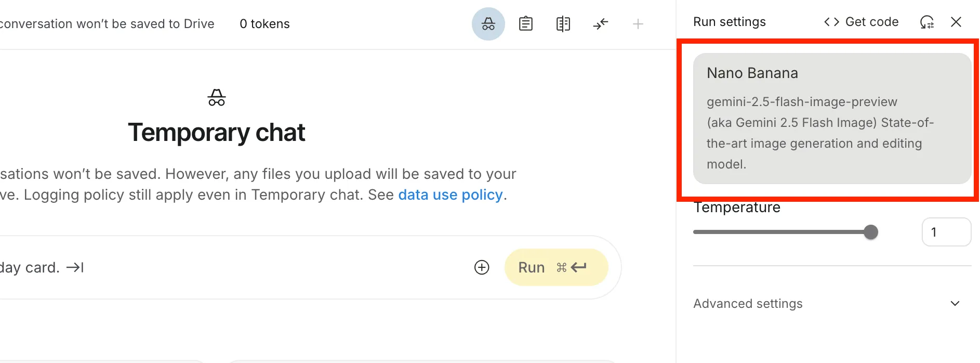
Task: Click the circled plus add media icon
Action: pos(482,267)
